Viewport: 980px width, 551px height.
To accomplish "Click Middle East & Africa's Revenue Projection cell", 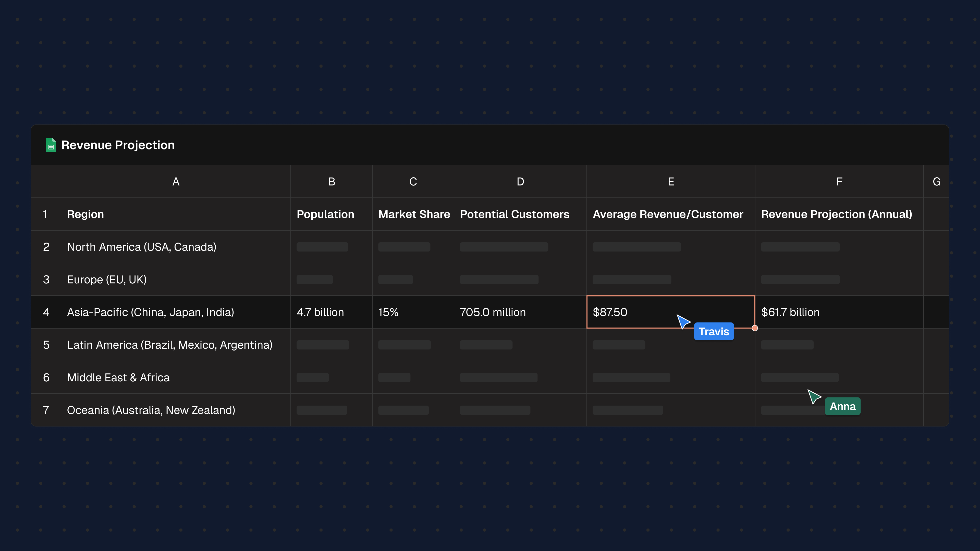I will (x=839, y=378).
